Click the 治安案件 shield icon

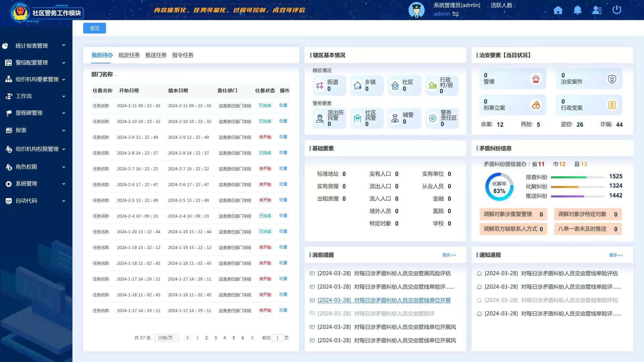(612, 79)
